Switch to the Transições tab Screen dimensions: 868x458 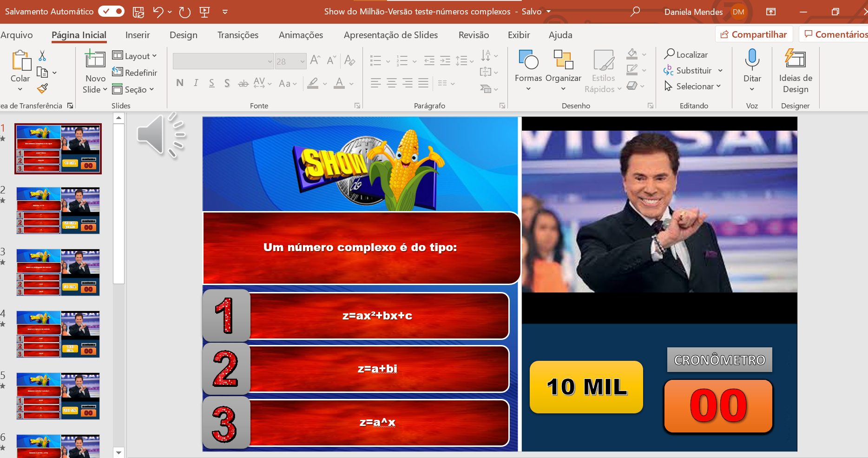238,35
